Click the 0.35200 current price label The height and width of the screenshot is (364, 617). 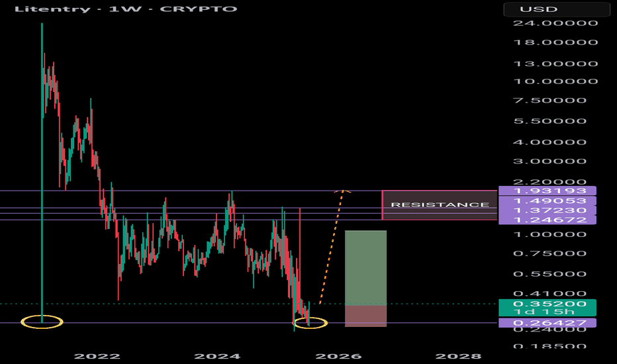click(547, 304)
